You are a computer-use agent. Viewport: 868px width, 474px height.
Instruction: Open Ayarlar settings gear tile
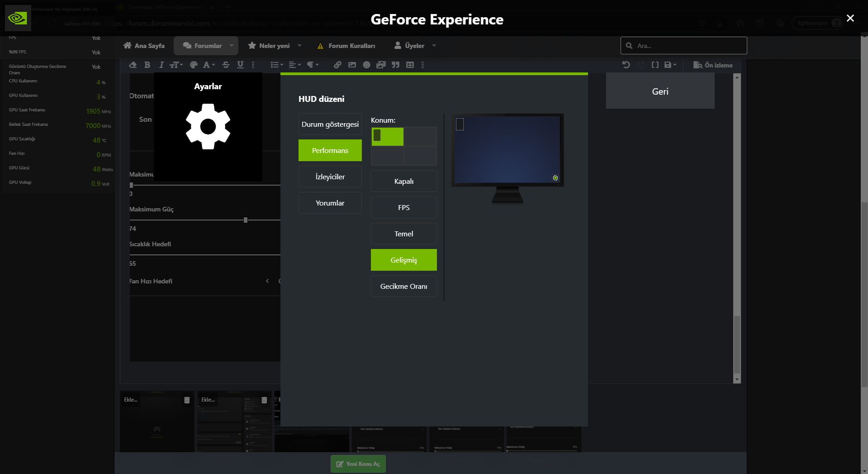(x=208, y=127)
